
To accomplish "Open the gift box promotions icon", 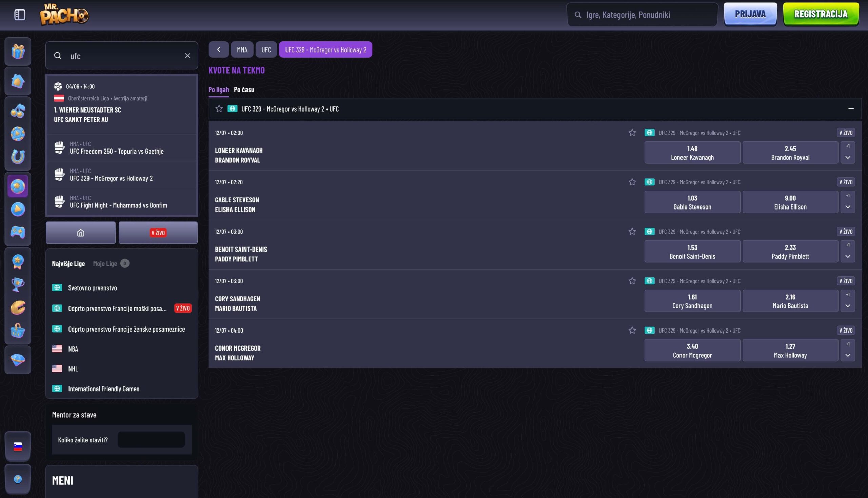I will click(18, 52).
